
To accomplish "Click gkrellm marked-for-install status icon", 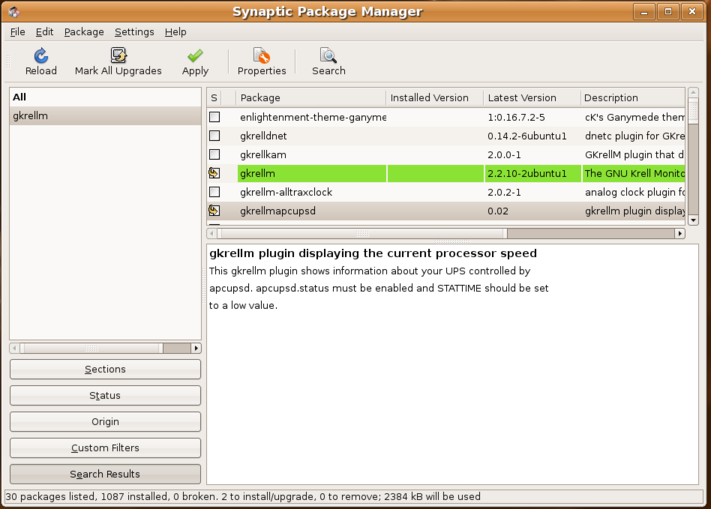I will 214,173.
